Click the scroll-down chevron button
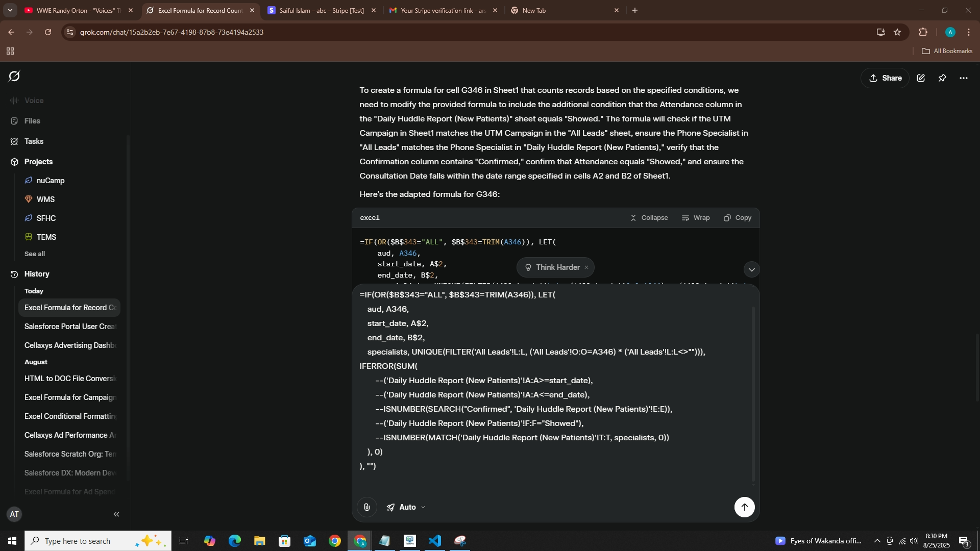The height and width of the screenshot is (551, 980). [x=751, y=269]
